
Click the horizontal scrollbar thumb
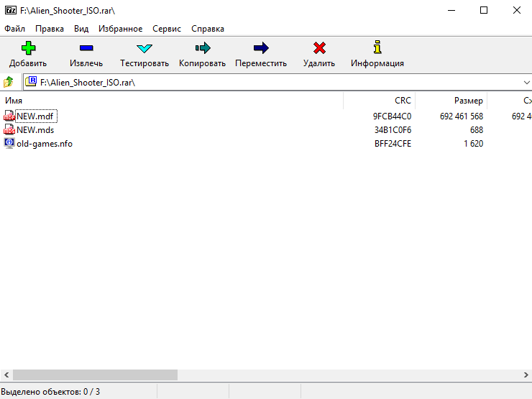pyautogui.click(x=95, y=375)
